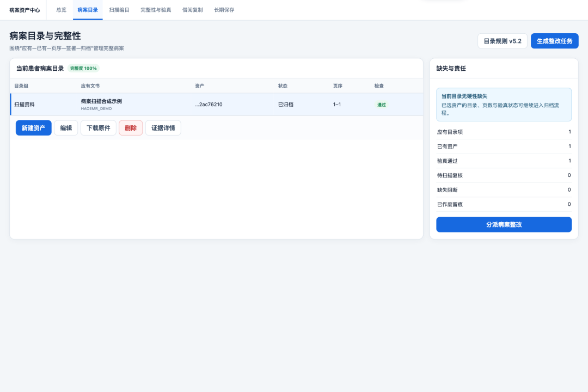Open the 目录规则 v5.2 button
This screenshot has width=588, height=392.
click(x=503, y=41)
